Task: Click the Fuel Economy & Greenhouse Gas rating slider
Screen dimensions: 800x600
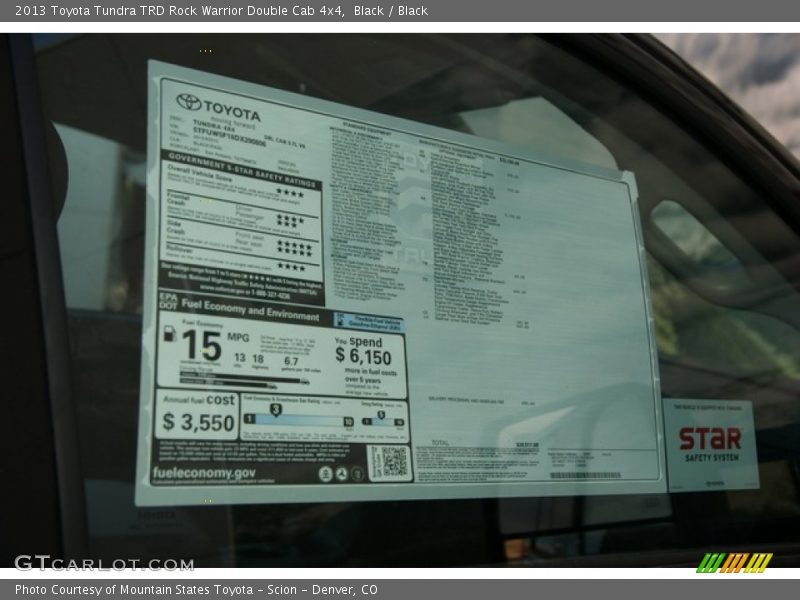Action: pos(297,420)
